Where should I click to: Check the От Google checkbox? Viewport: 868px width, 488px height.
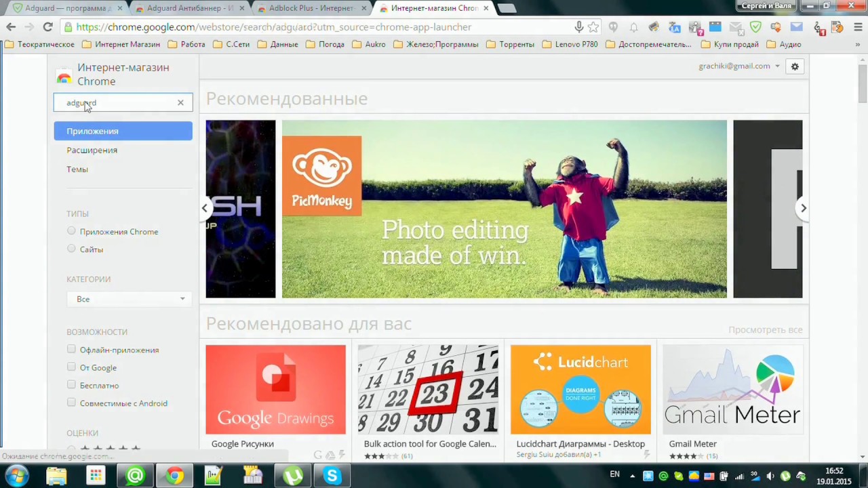71,367
